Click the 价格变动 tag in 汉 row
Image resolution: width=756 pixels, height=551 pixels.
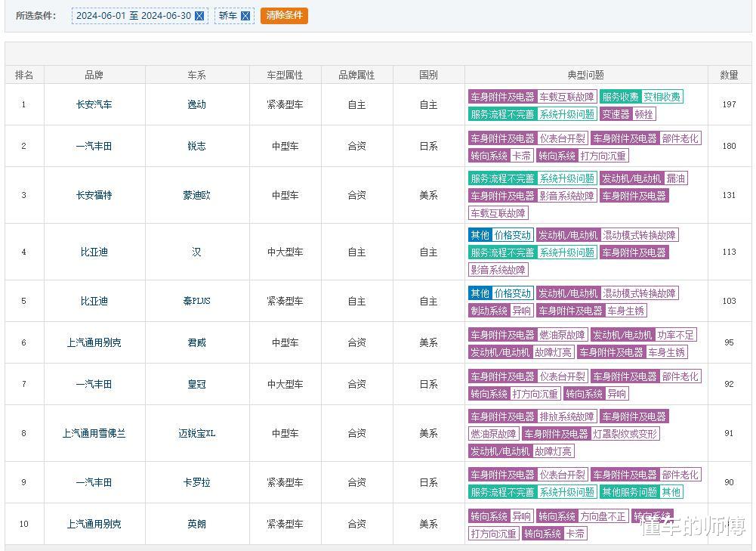point(513,235)
